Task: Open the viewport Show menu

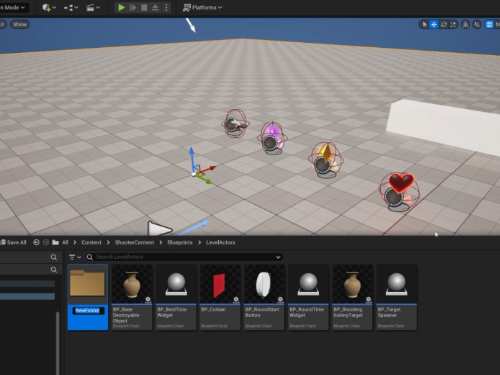Action: [20, 24]
